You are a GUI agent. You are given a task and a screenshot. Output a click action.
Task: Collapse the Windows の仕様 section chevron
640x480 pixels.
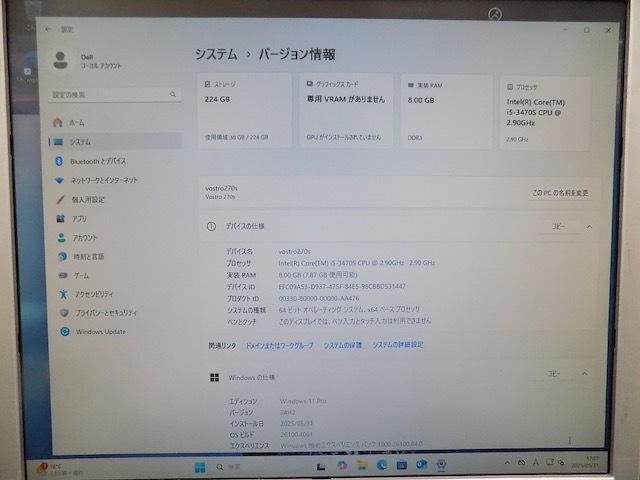(x=584, y=373)
